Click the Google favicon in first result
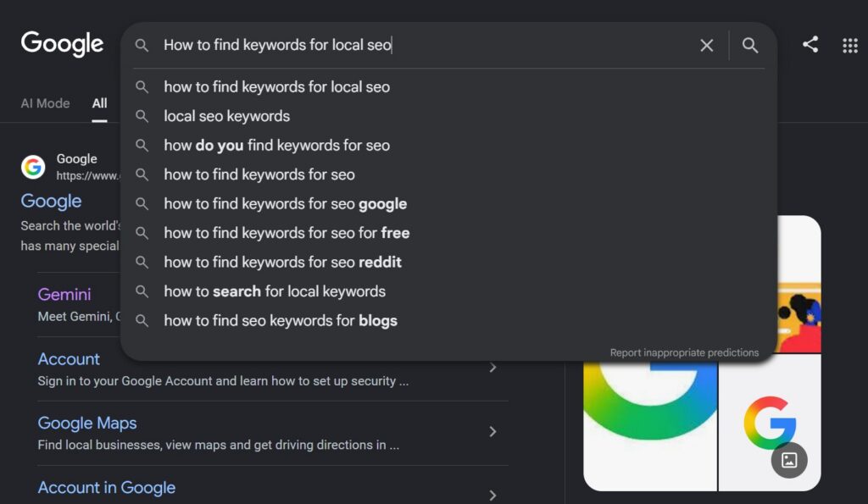 [33, 167]
